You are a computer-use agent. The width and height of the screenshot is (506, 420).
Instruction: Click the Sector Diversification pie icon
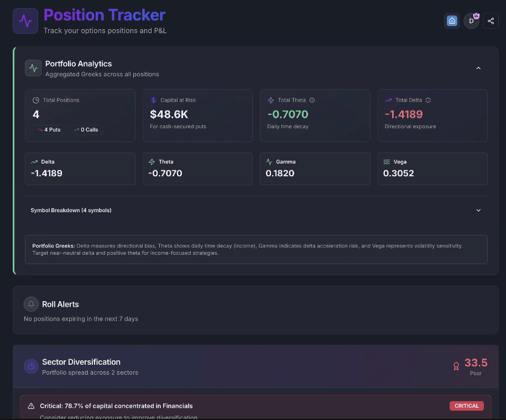(31, 366)
